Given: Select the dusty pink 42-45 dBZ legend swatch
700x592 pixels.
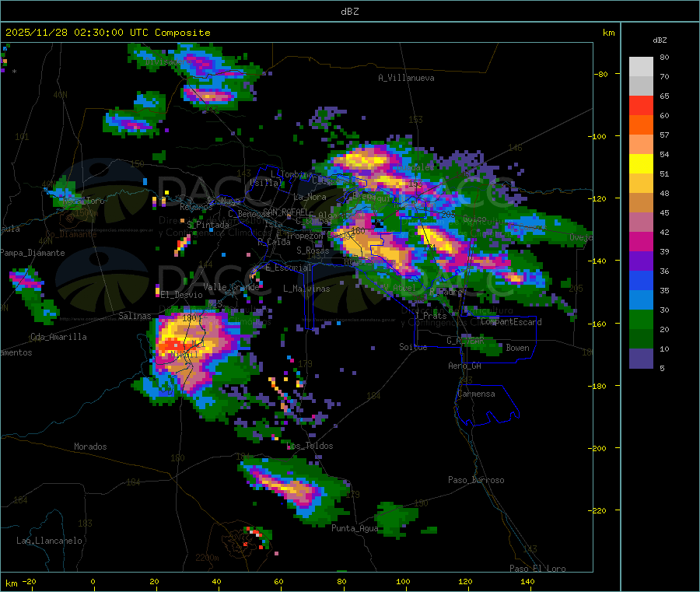Looking at the screenshot, I should [641, 222].
